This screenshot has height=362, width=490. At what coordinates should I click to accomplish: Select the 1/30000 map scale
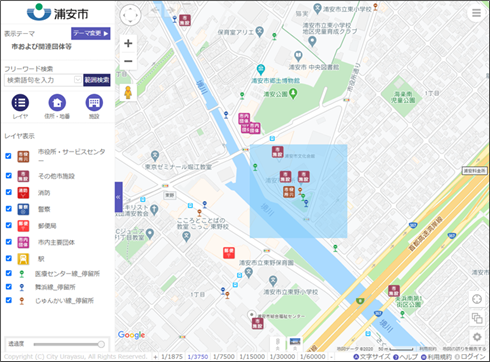[x=283, y=357]
